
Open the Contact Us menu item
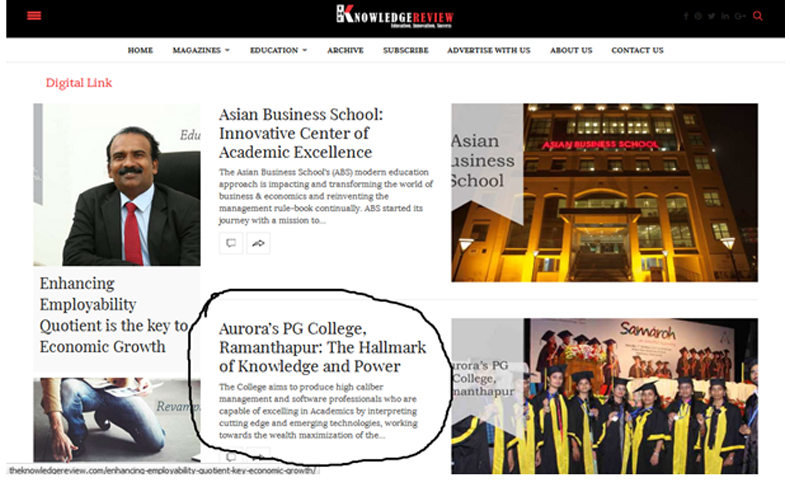pyautogui.click(x=637, y=50)
